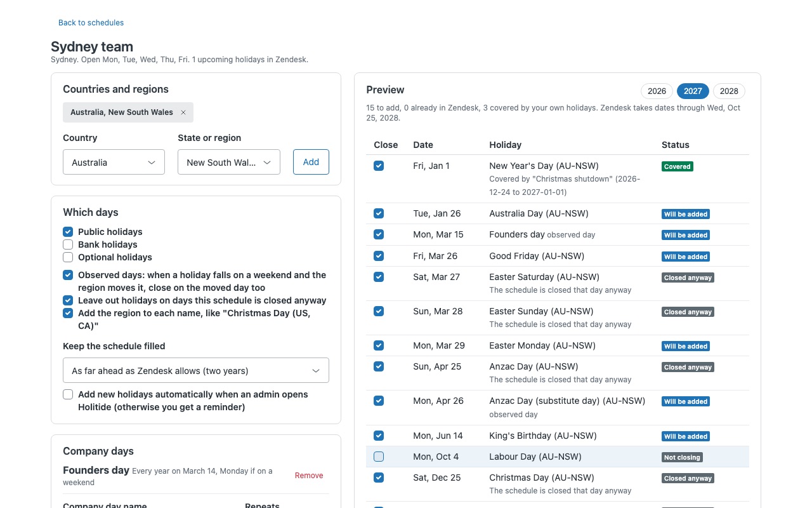
Task: Uncheck Close for New Year's Day
Action: click(x=379, y=166)
